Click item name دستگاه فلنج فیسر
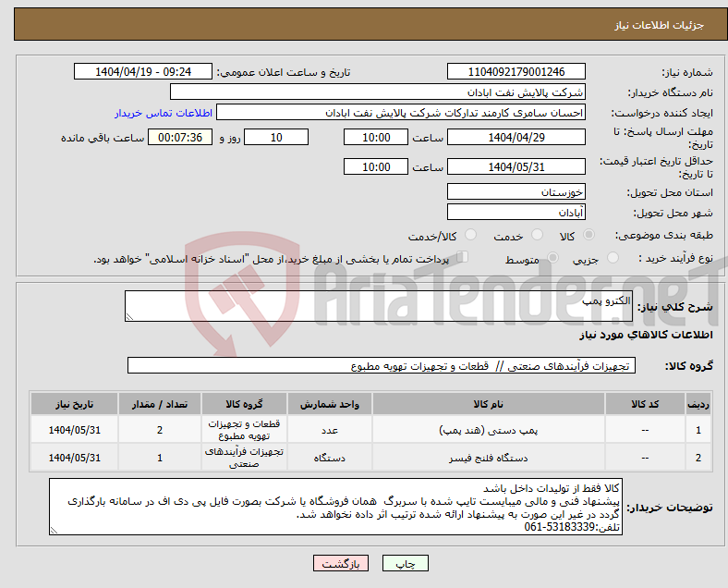The image size is (728, 588). [489, 458]
